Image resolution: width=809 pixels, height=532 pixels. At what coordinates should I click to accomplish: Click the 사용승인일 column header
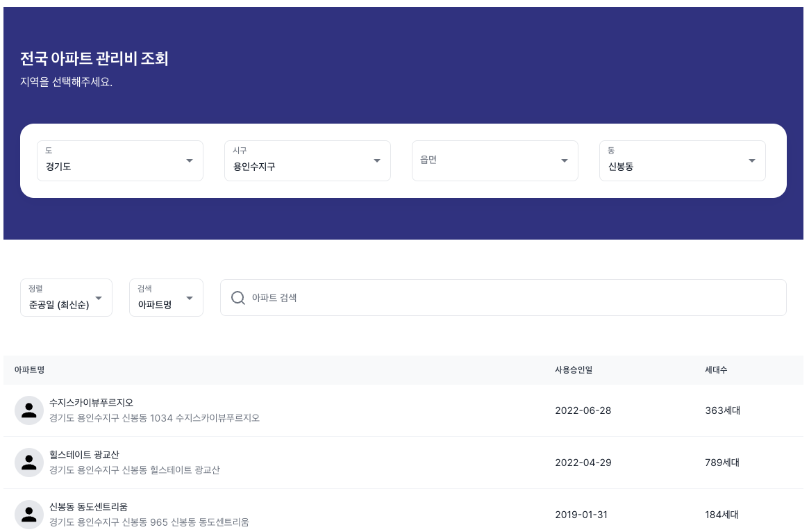tap(574, 370)
